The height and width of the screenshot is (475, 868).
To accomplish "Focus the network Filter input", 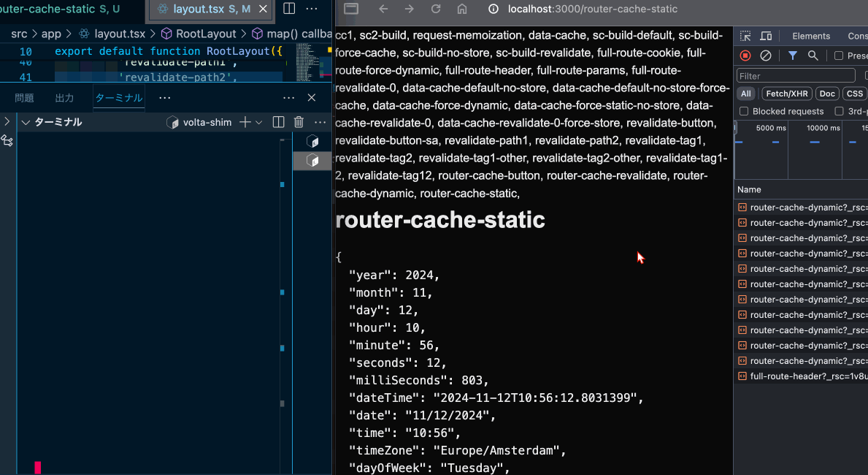I will 796,75.
